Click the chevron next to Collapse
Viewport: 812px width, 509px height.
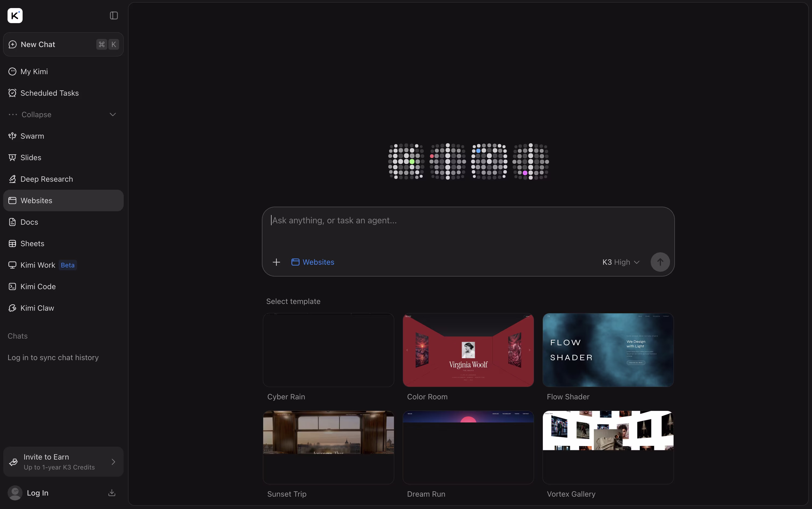113,114
